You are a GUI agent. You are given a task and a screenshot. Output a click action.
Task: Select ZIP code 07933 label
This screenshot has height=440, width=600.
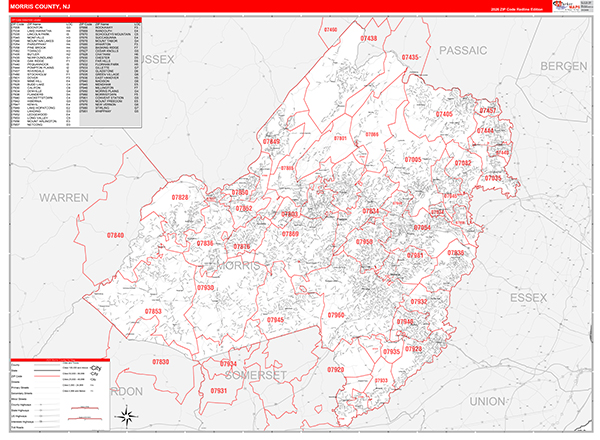(x=382, y=380)
